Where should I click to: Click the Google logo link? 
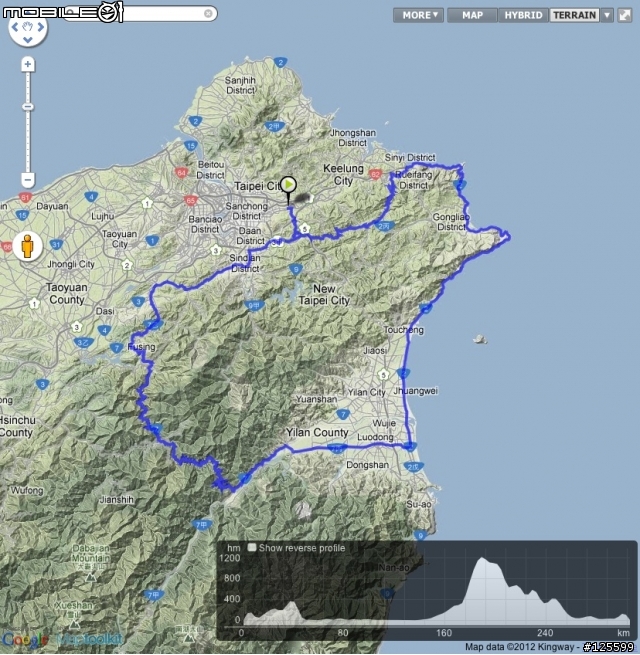point(24,640)
